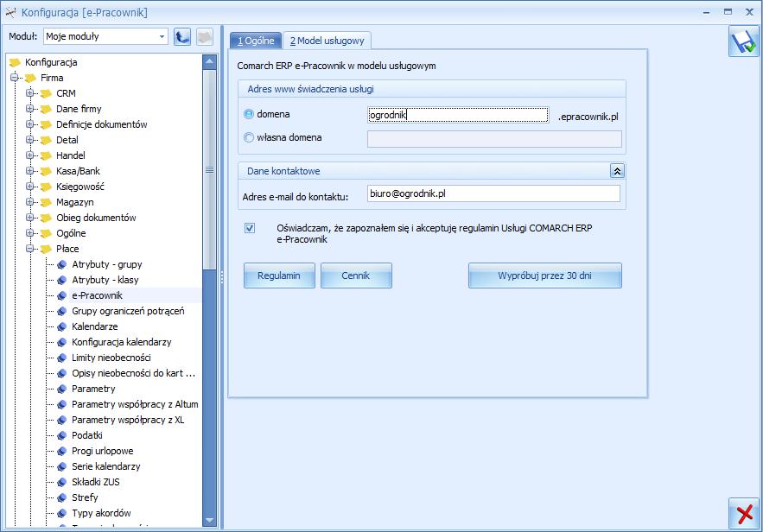The width and height of the screenshot is (763, 532).
Task: Open the Cennik button
Action: click(356, 275)
